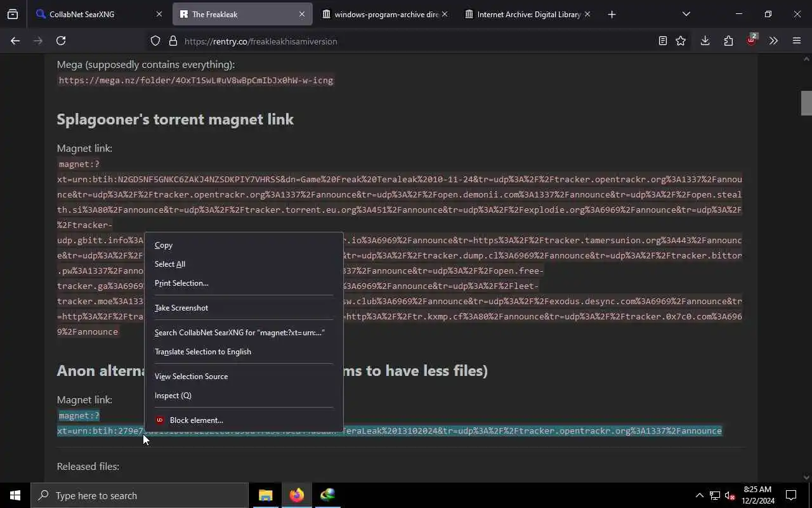Open the third pinned taskbar app
Viewport: 812px width, 508px height.
pos(327,495)
